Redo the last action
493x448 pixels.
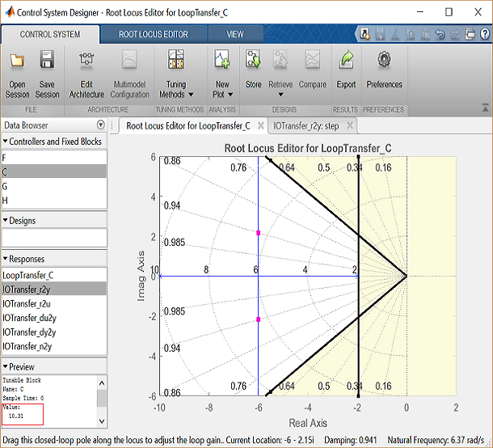(x=455, y=34)
